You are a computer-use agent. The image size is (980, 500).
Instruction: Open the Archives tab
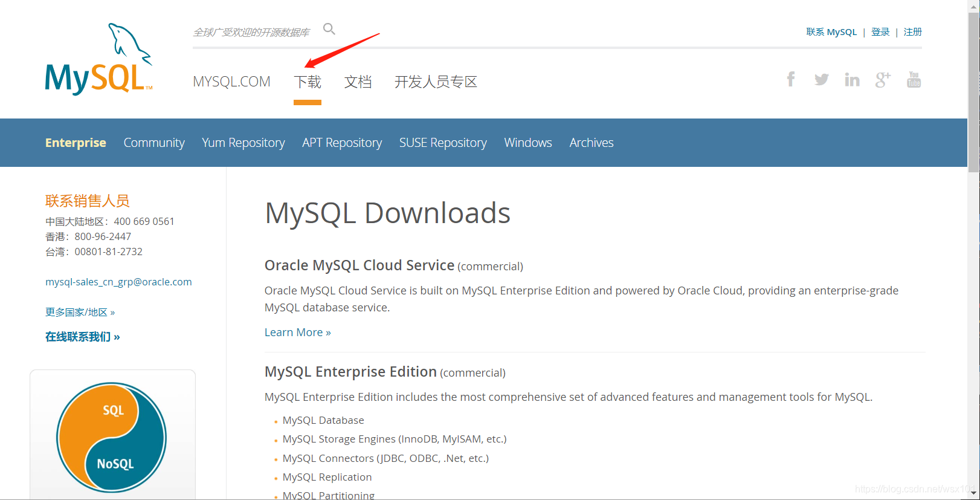(x=592, y=143)
